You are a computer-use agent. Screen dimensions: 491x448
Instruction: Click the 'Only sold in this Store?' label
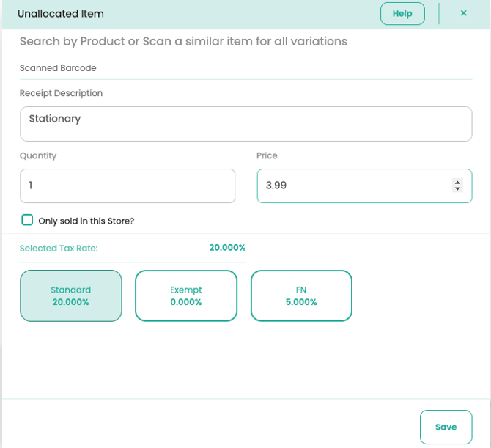[86, 221]
